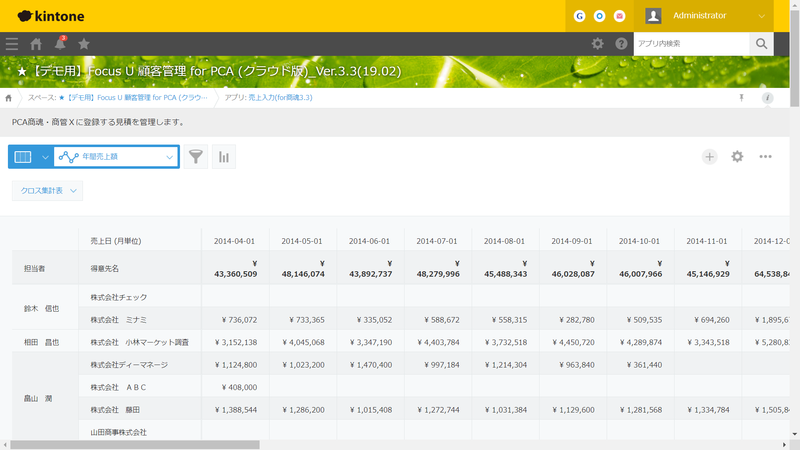Click 株式会社 小林マーケット調査 customer name
Image resolution: width=800 pixels, height=450 pixels.
pos(140,342)
